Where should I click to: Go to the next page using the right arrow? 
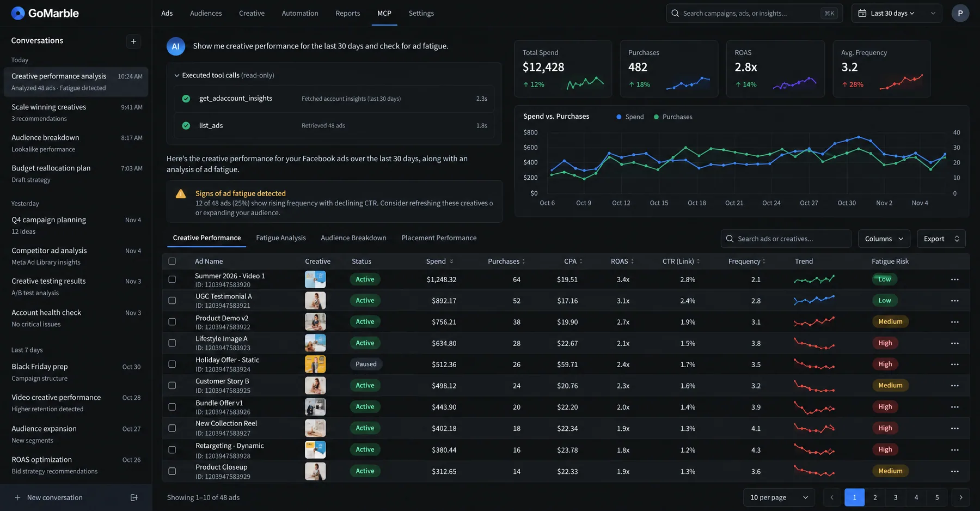(x=960, y=497)
